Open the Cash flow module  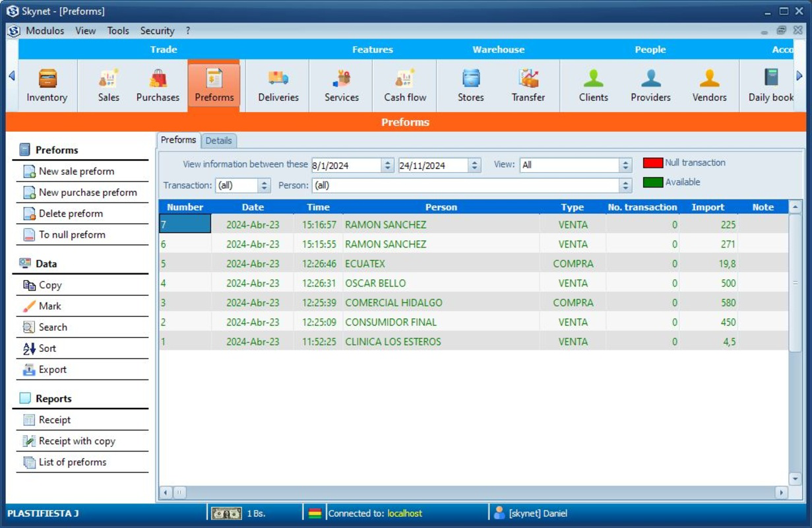tap(405, 86)
